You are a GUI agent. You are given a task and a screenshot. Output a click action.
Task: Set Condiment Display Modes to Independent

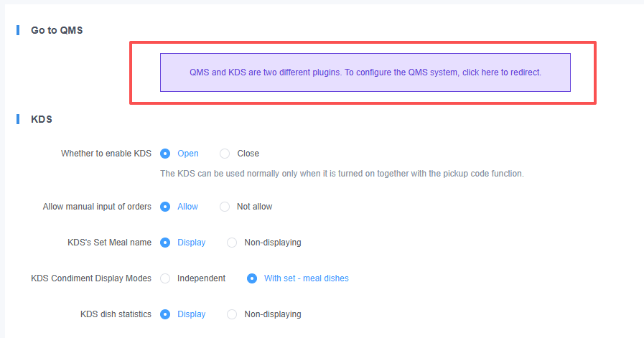[165, 278]
